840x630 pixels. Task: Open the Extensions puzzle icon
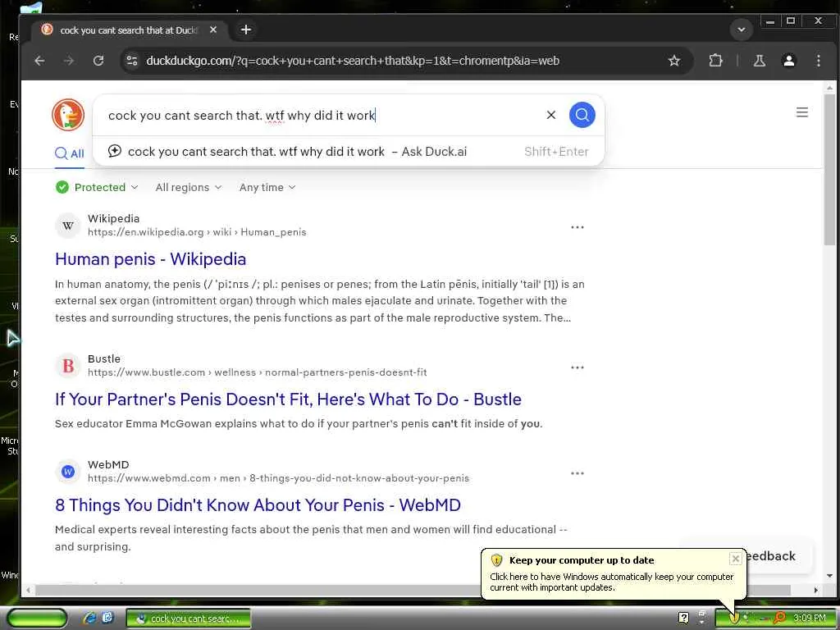(x=715, y=61)
